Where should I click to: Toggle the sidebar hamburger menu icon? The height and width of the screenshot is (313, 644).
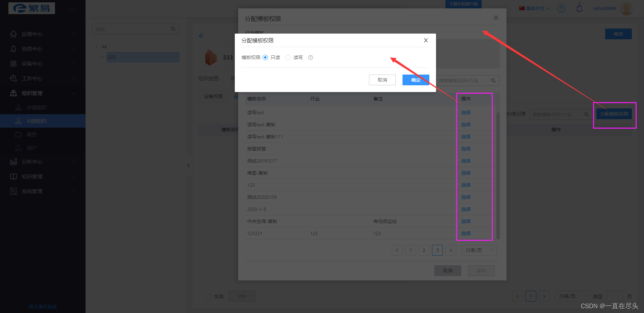tap(71, 9)
